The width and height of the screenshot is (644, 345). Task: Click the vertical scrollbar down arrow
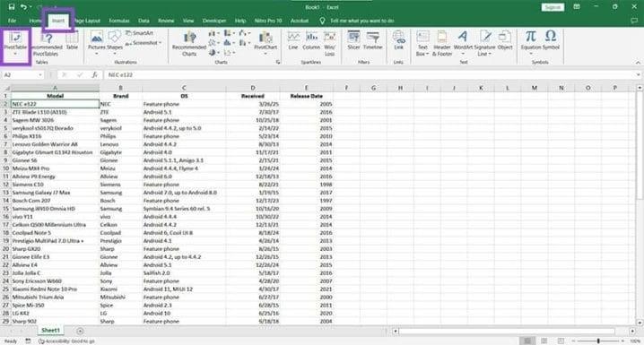pos(640,323)
